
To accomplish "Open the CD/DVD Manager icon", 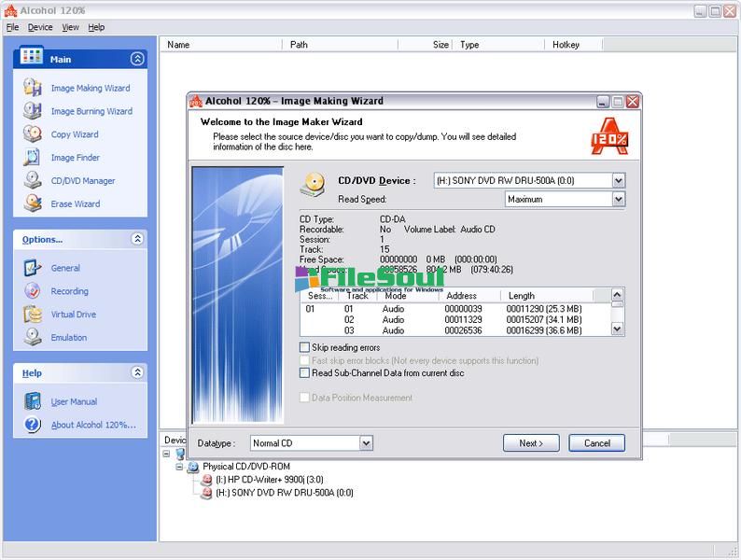I will pyautogui.click(x=33, y=181).
